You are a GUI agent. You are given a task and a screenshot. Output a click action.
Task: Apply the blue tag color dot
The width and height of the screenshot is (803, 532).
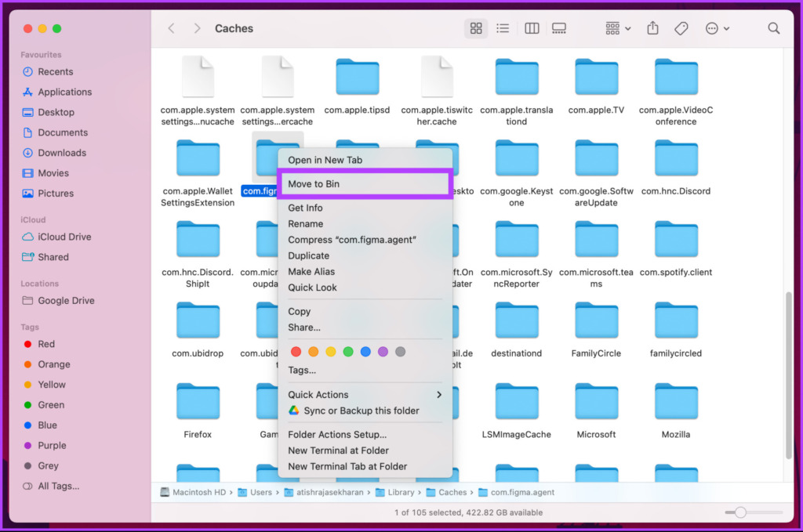point(365,352)
